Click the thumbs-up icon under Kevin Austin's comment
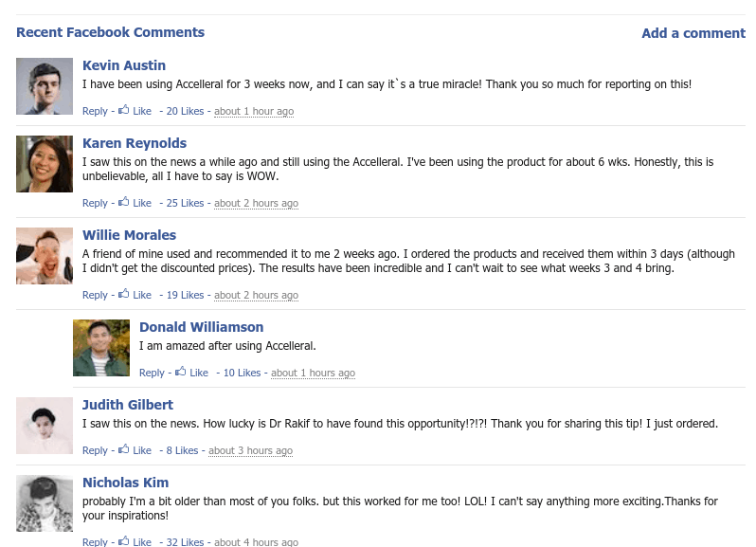The height and width of the screenshot is (547, 756). [124, 110]
